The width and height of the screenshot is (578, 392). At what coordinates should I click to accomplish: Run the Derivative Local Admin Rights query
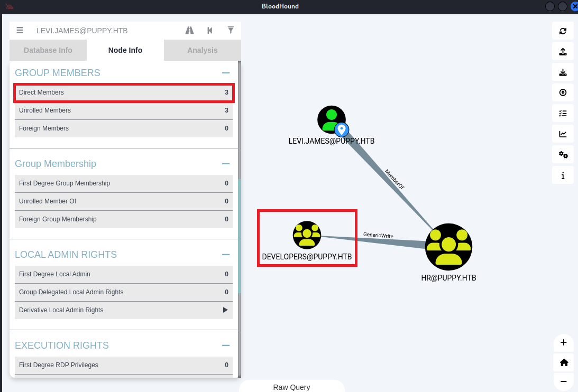[225, 310]
